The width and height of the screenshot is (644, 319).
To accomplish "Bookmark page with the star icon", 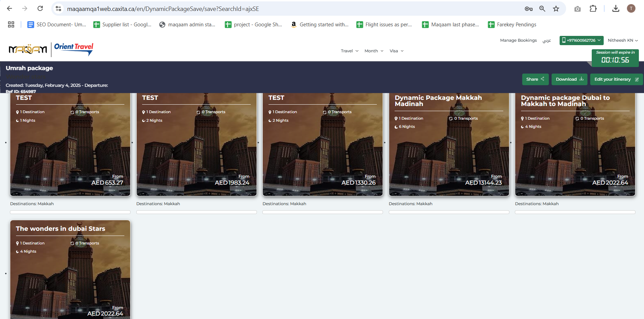I will tap(556, 9).
